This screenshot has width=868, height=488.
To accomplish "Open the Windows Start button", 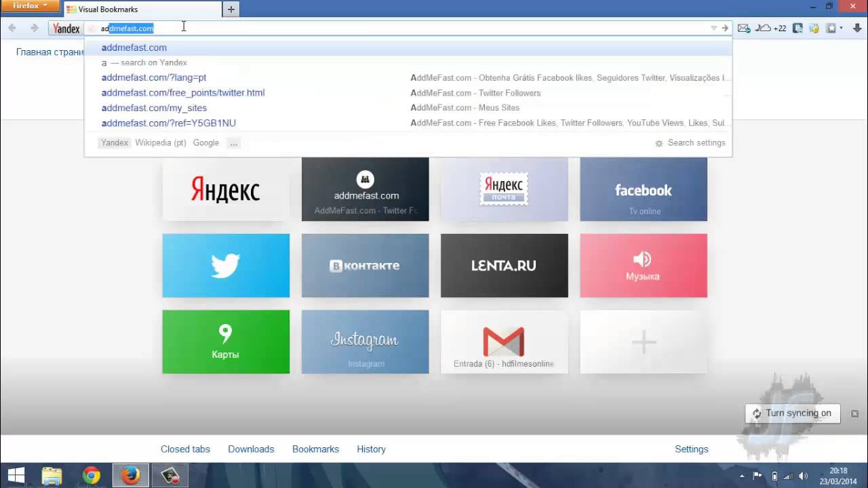I will click(x=16, y=476).
